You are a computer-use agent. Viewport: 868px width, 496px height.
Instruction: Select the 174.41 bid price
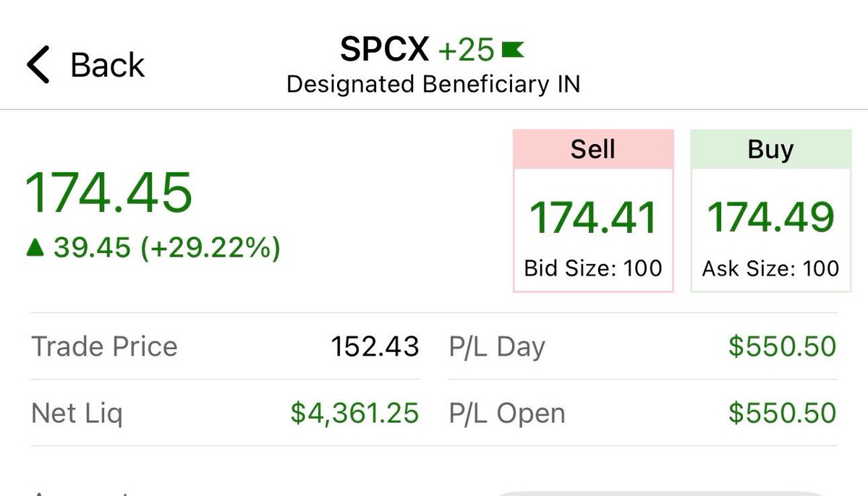click(x=593, y=218)
